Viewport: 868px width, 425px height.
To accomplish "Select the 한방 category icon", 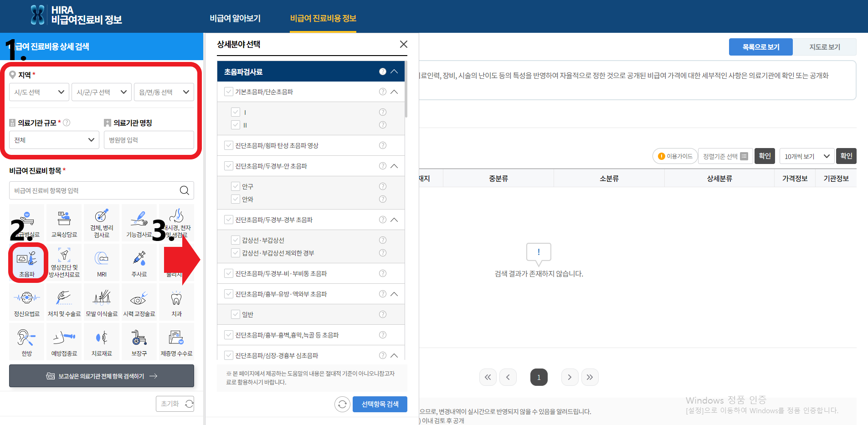I will (27, 341).
